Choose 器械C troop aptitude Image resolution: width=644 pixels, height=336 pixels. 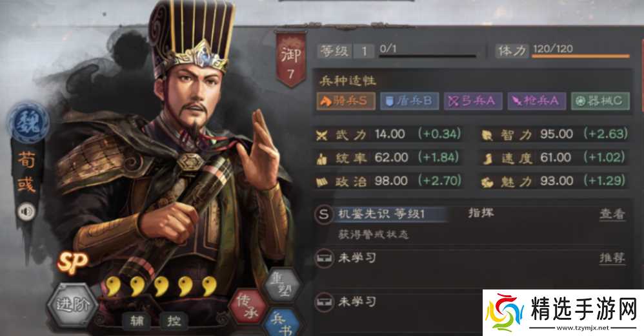pyautogui.click(x=600, y=101)
